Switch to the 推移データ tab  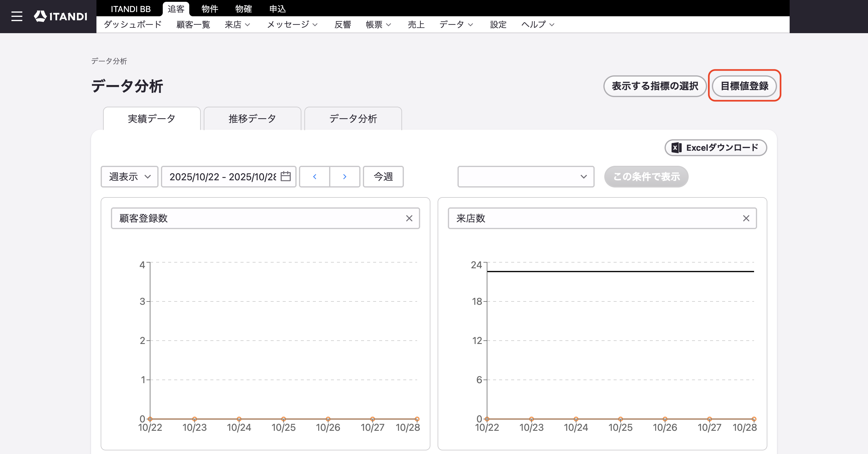click(x=252, y=119)
